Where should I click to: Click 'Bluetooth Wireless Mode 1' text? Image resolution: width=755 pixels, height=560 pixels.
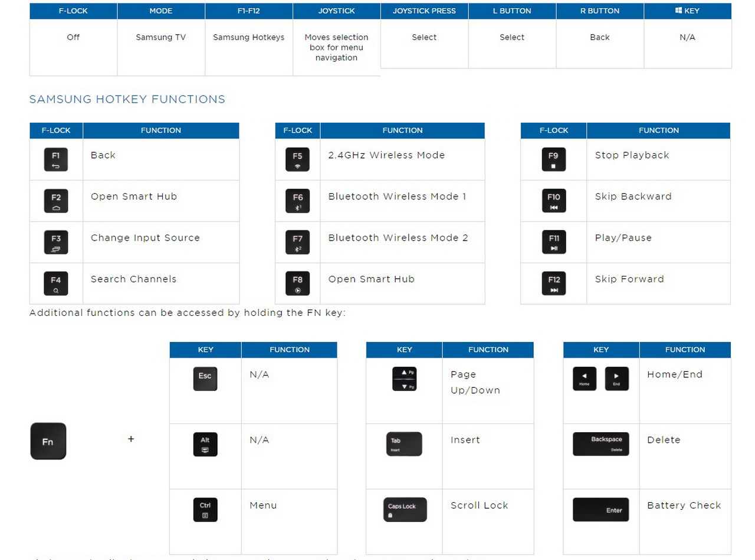397,197
